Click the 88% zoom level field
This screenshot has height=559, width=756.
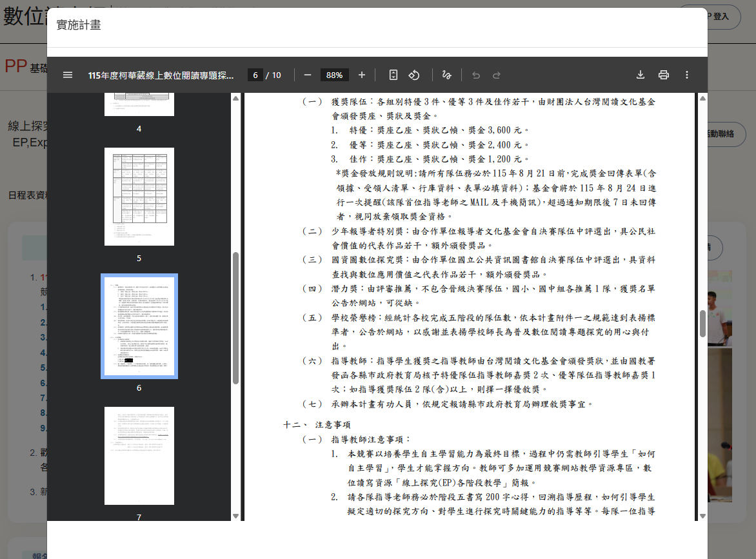coord(334,75)
